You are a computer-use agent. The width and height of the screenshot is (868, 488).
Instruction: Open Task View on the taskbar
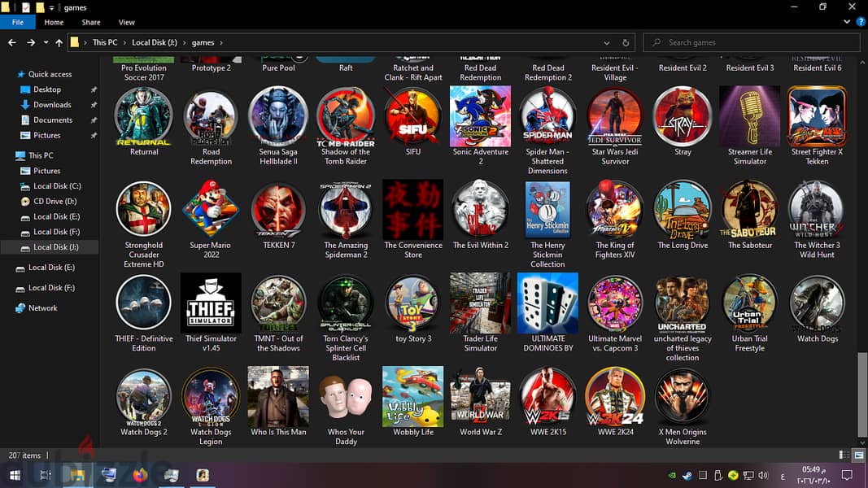(46, 475)
